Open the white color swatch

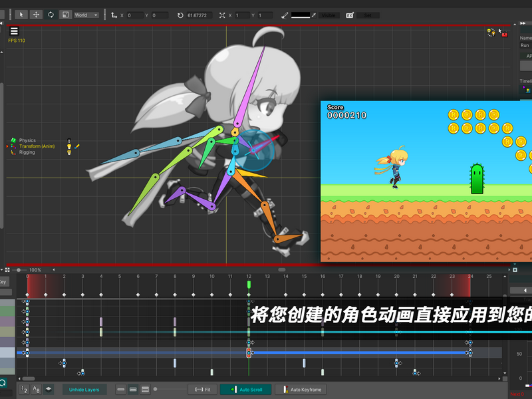pos(301,15)
